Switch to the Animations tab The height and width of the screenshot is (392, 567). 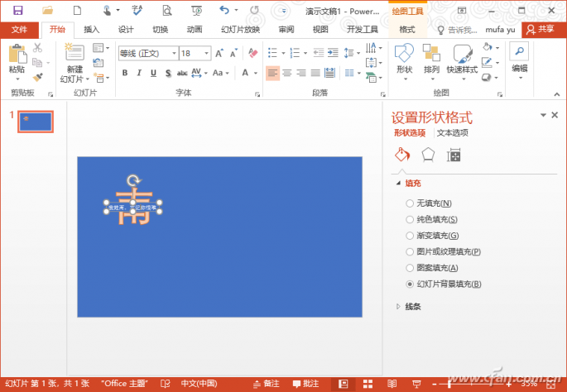(x=195, y=30)
